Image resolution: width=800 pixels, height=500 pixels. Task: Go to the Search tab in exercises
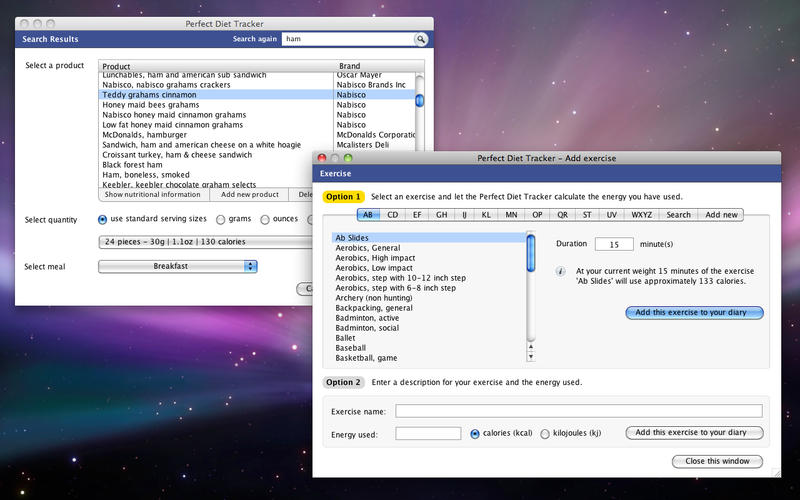coord(678,214)
